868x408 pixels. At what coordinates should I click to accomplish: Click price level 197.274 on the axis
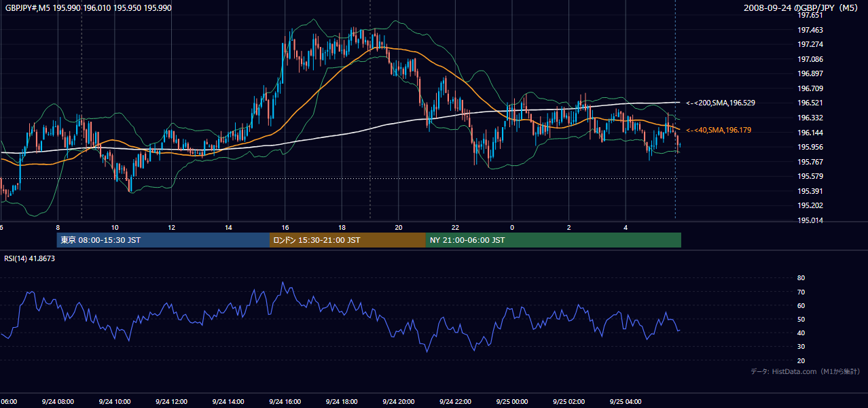click(x=810, y=44)
